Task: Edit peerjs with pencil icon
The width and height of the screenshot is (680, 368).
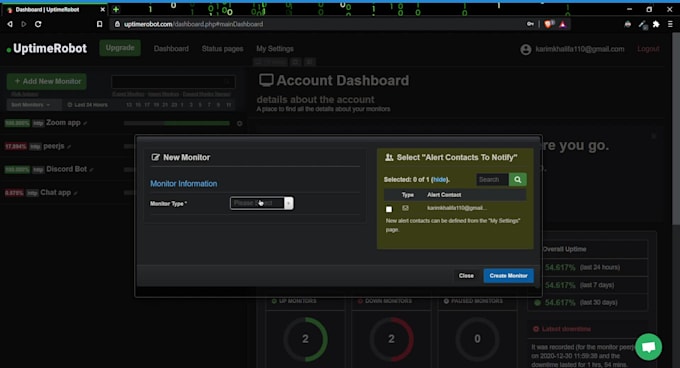Action: [x=69, y=147]
